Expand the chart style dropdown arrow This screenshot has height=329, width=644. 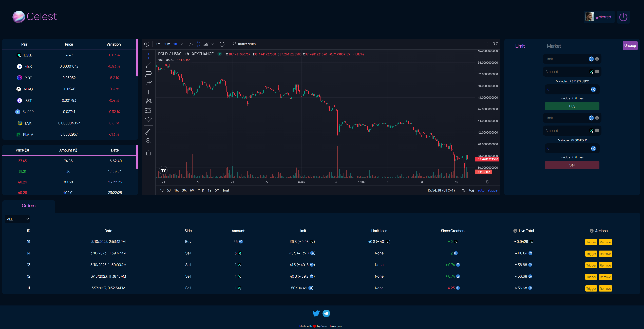[213, 44]
